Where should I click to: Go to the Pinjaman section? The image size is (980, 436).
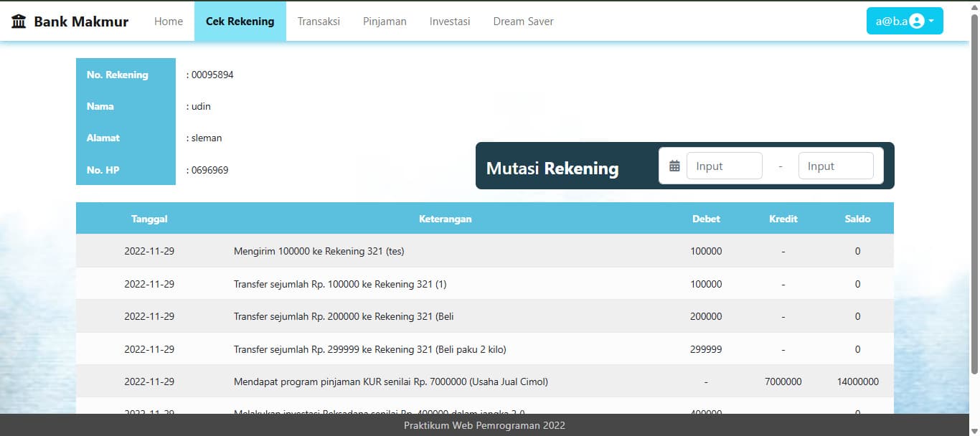385,21
